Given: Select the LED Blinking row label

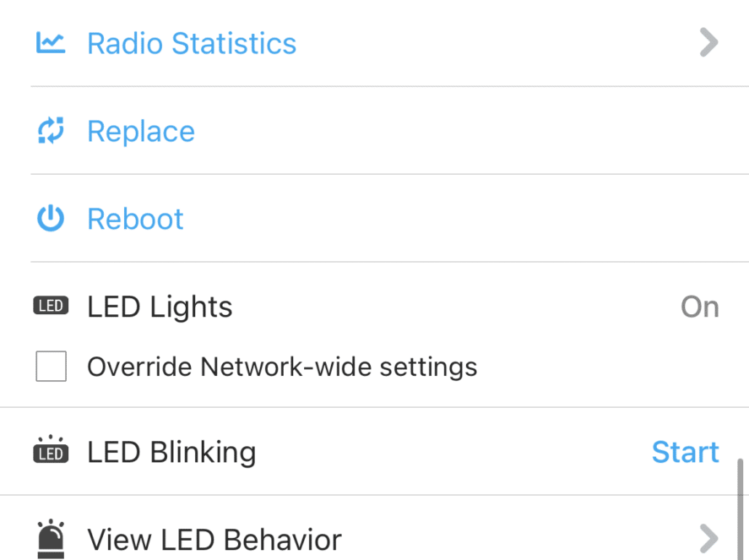Looking at the screenshot, I should [171, 453].
